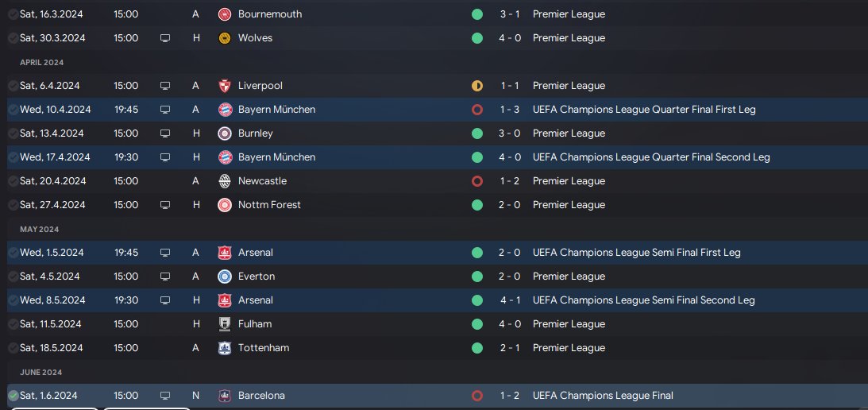The width and height of the screenshot is (868, 410).
Task: Open the Everton team name link
Action: pos(256,277)
